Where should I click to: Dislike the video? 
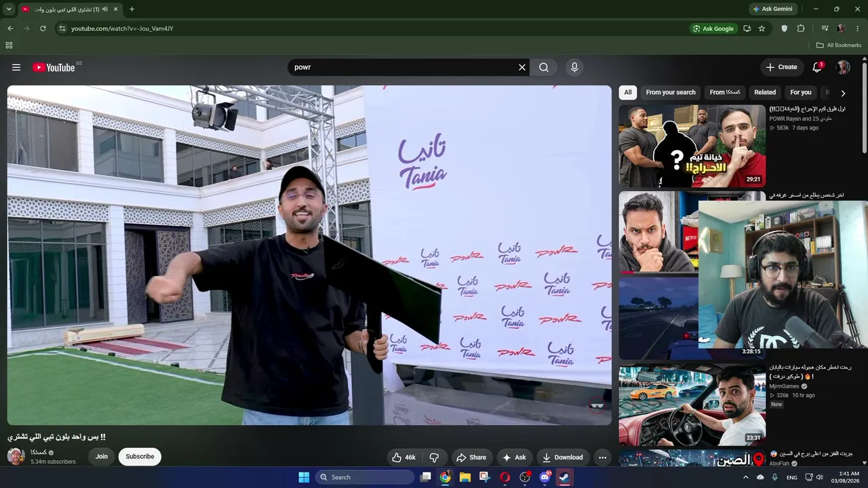434,457
